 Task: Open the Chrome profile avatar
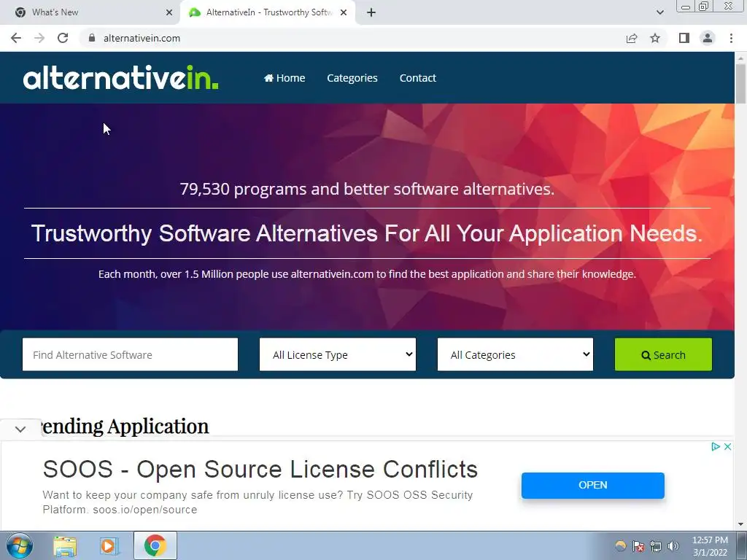tap(708, 38)
